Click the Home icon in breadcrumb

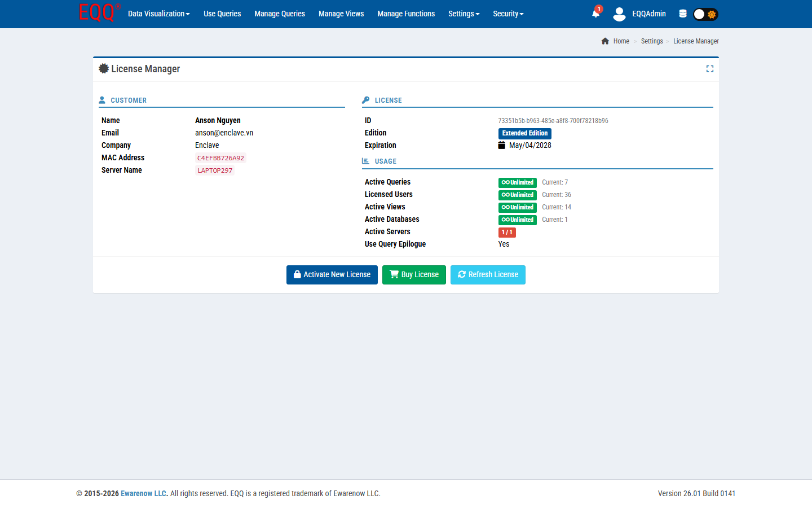tap(605, 41)
